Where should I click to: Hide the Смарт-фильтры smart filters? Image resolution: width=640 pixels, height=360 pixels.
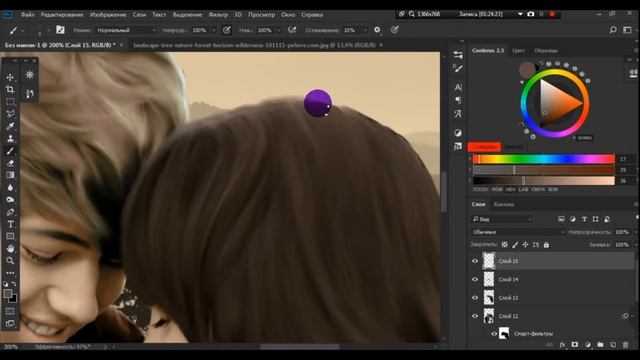(x=494, y=334)
